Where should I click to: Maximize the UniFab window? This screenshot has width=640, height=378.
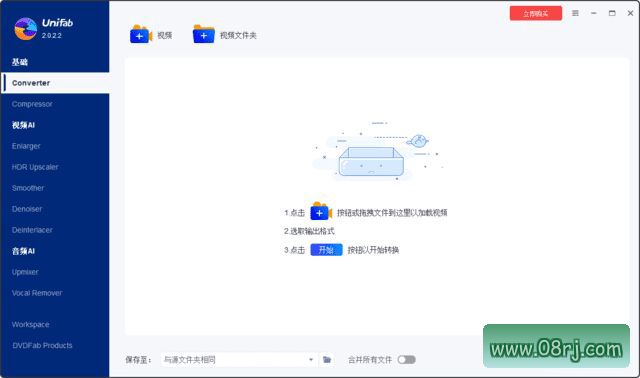(x=612, y=13)
